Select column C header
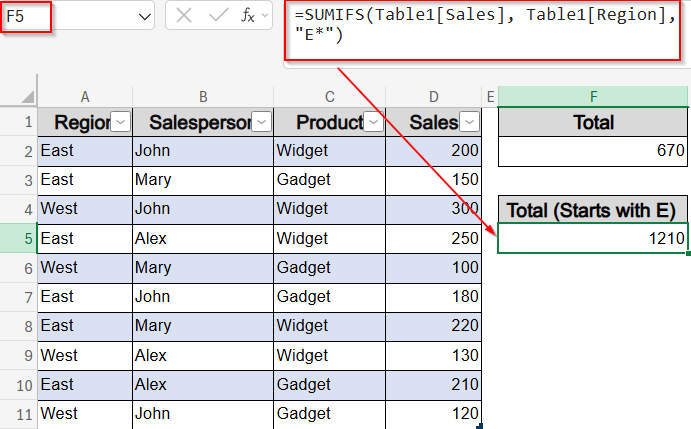 click(330, 97)
